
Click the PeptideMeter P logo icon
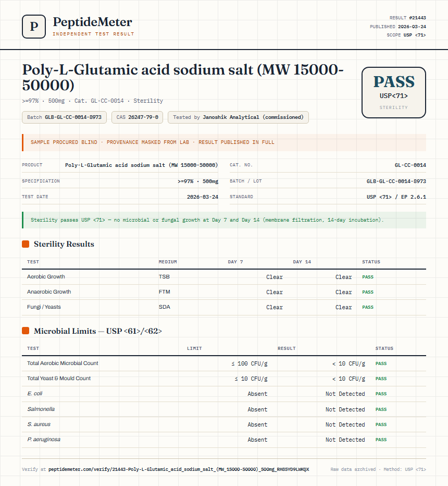pos(34,27)
